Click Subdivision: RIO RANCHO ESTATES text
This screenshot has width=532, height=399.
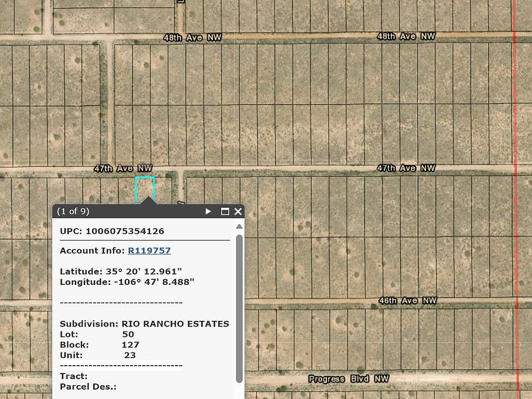tap(144, 324)
